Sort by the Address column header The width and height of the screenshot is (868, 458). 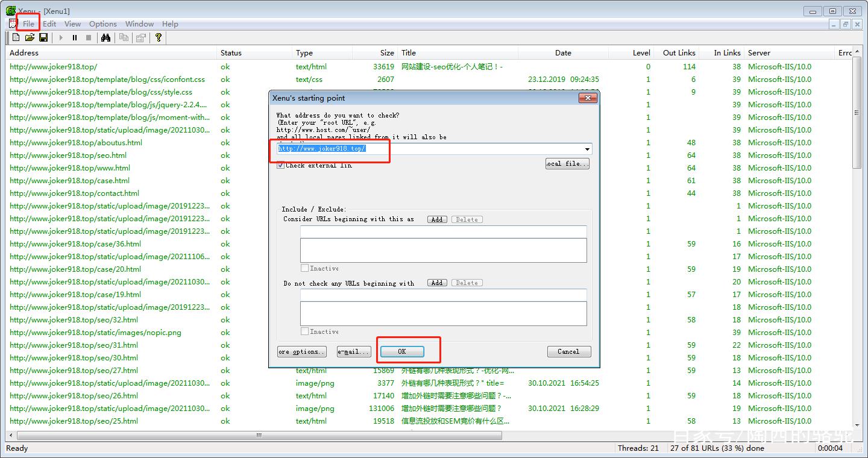click(112, 53)
